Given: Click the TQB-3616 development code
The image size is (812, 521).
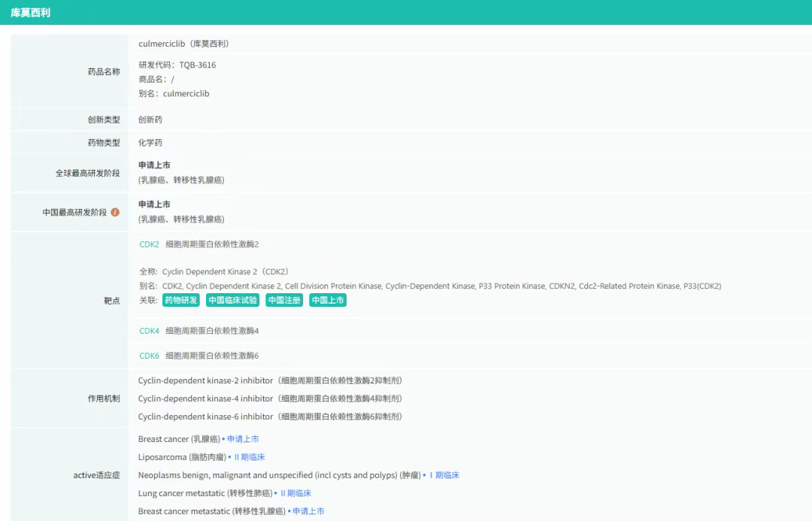Looking at the screenshot, I should point(197,65).
